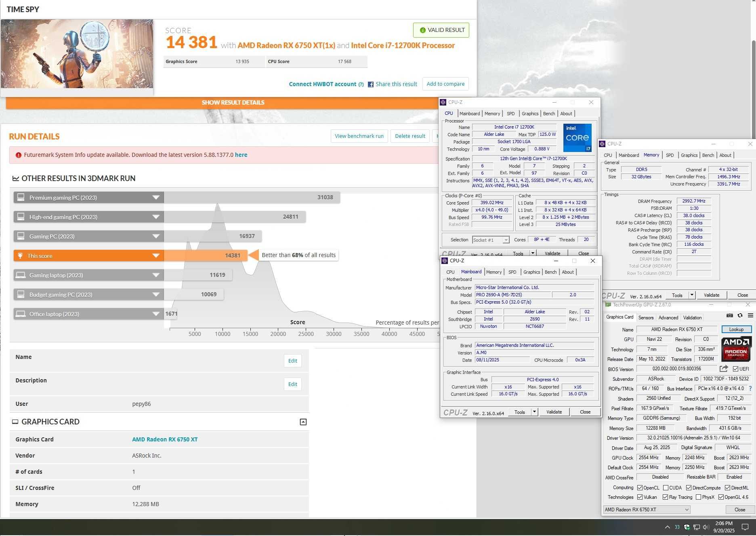
Task: Toggle the PhysX checkbox
Action: tap(698, 497)
